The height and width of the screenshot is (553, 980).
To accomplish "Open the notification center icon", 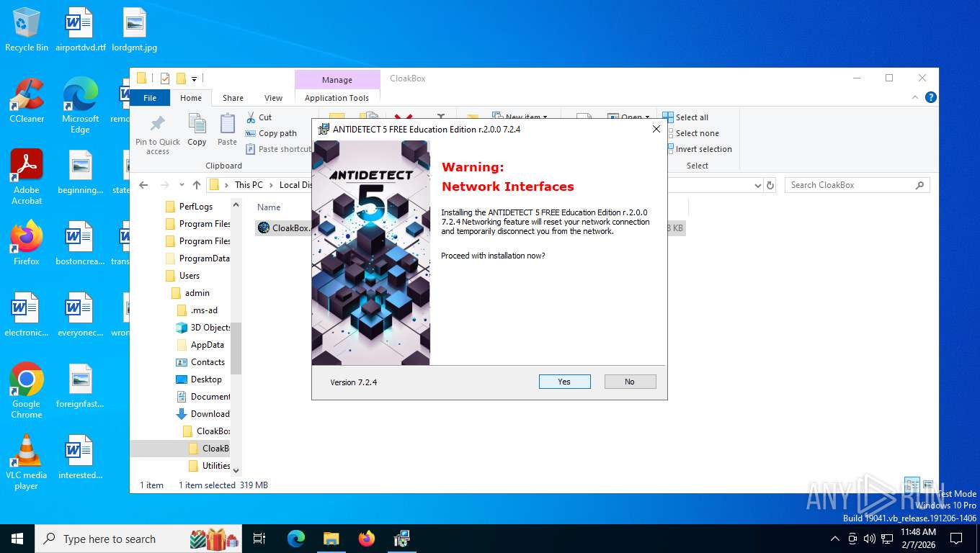I will click(x=956, y=539).
